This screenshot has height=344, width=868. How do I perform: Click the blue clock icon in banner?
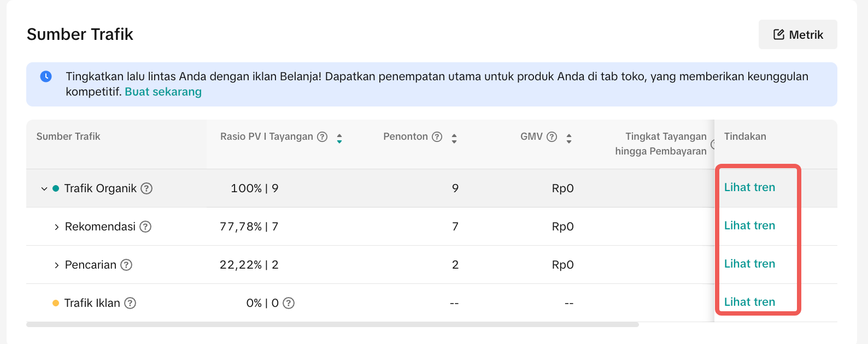[x=46, y=76]
